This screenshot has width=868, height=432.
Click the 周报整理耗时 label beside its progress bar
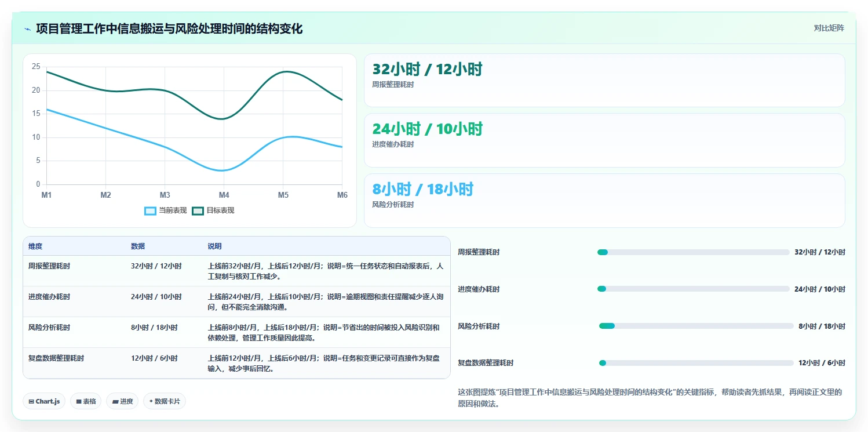(479, 252)
